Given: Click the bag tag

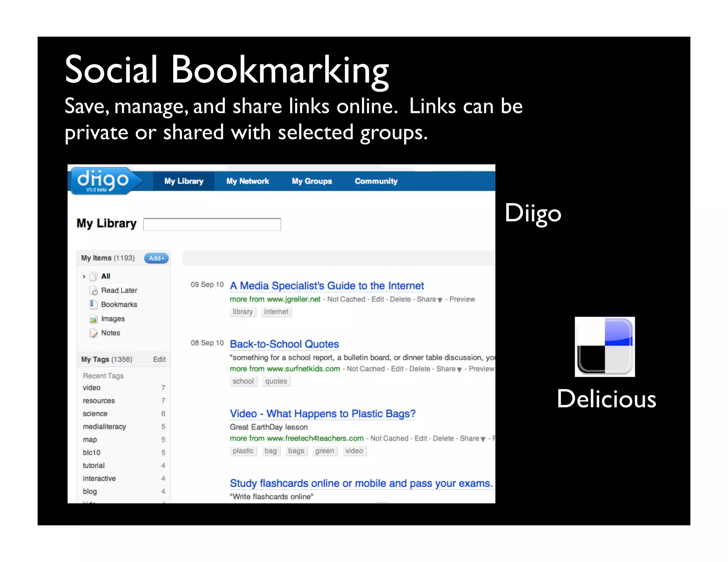Looking at the screenshot, I should 271,451.
